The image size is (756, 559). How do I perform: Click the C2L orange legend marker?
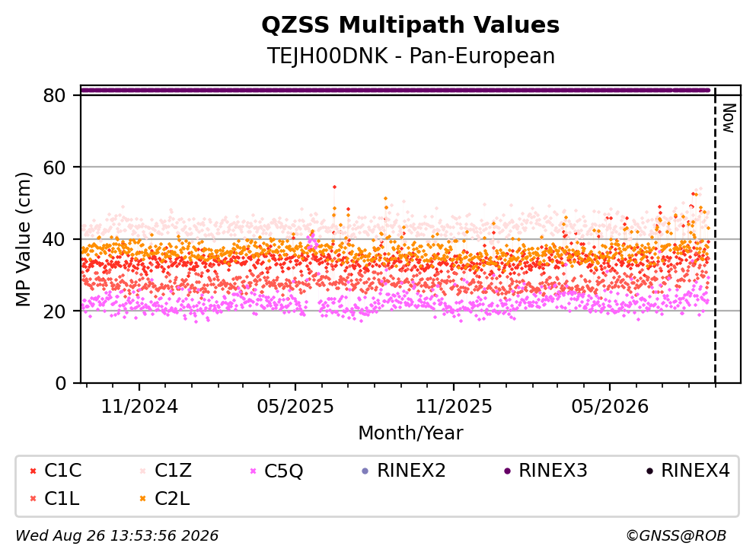(x=142, y=499)
